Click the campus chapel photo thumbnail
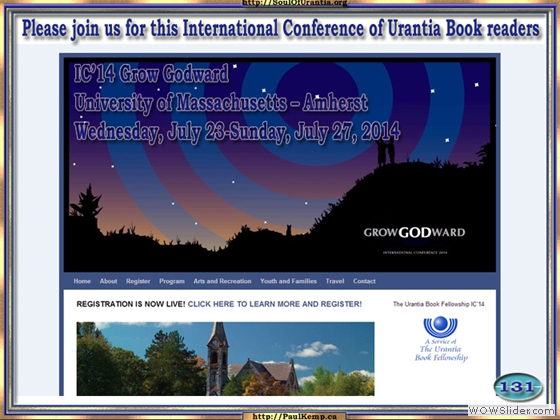This screenshot has height=420, width=560. pyautogui.click(x=225, y=359)
